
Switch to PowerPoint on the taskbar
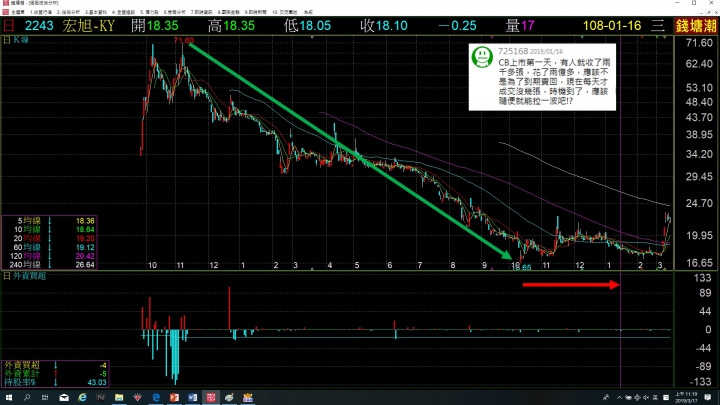tap(174, 397)
